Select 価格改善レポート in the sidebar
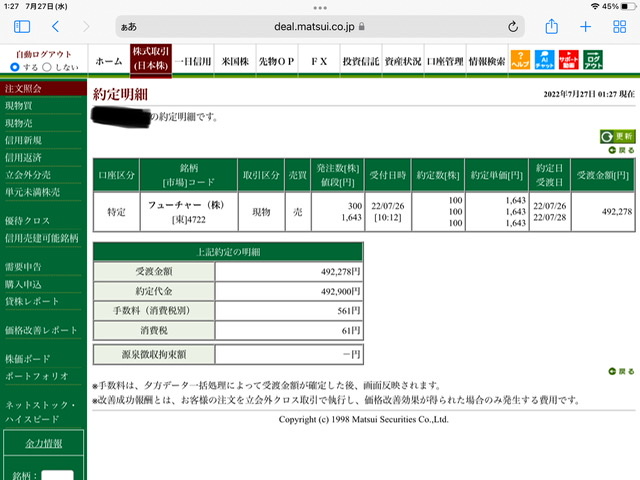This screenshot has height=480, width=640. pyautogui.click(x=41, y=330)
